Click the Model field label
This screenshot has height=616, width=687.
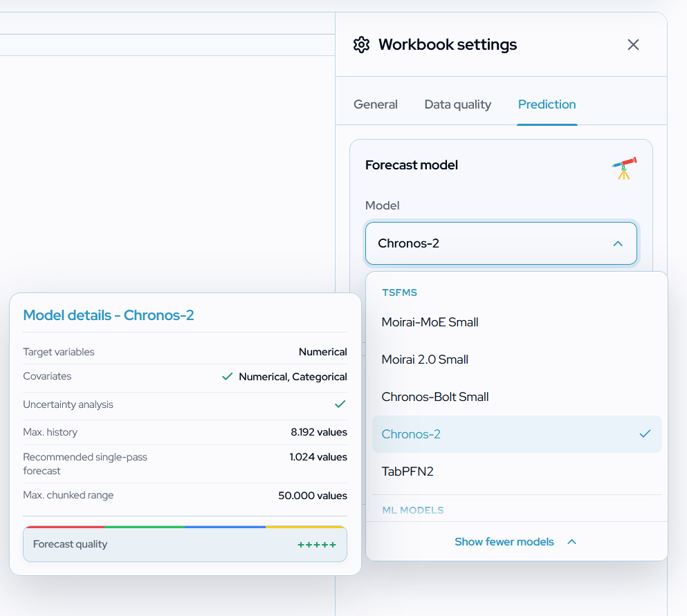tap(382, 205)
